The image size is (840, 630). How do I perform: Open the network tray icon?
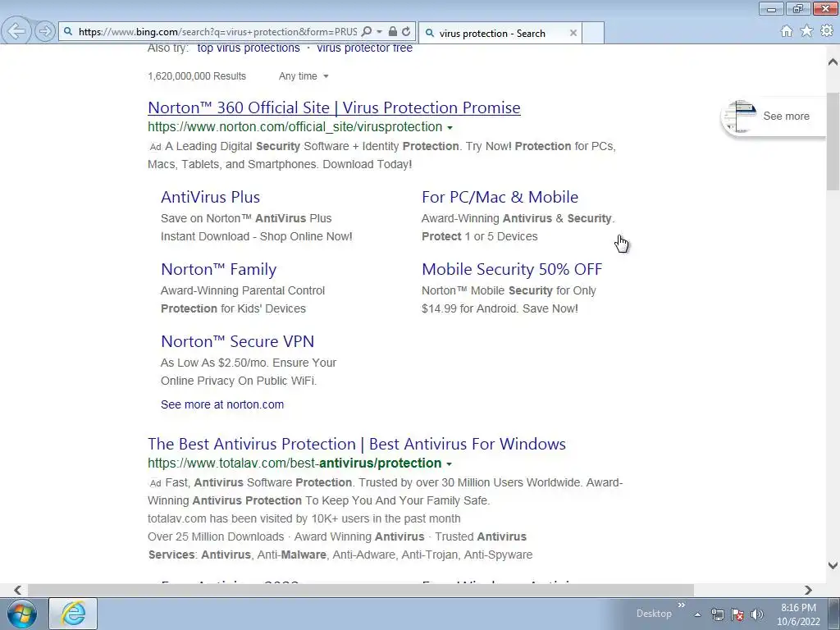pyautogui.click(x=717, y=614)
